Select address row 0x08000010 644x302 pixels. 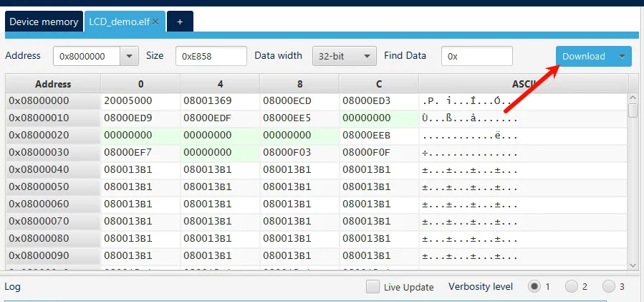click(x=53, y=118)
